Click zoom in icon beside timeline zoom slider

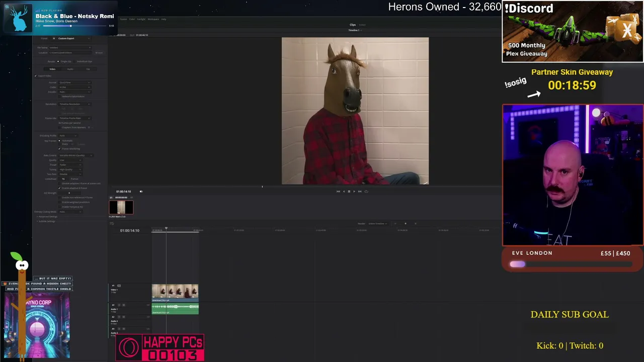(x=416, y=224)
